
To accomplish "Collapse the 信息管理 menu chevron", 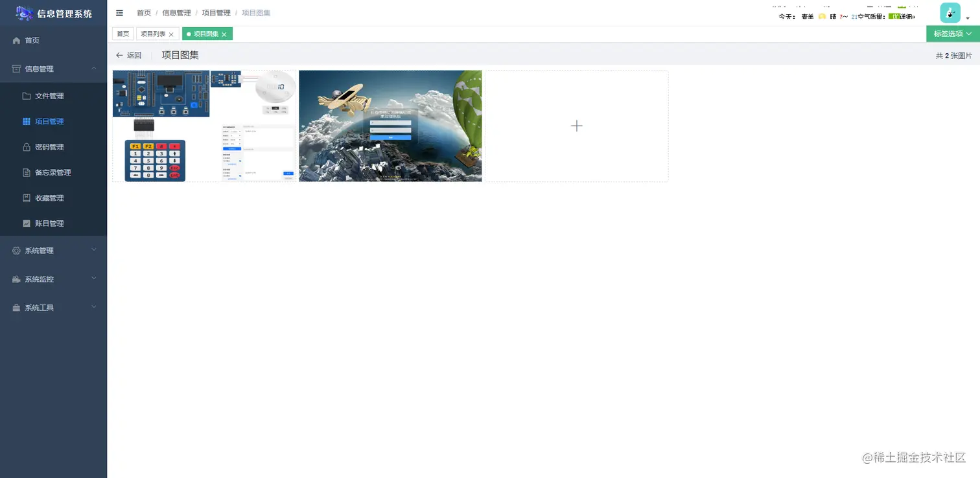I will pyautogui.click(x=94, y=68).
